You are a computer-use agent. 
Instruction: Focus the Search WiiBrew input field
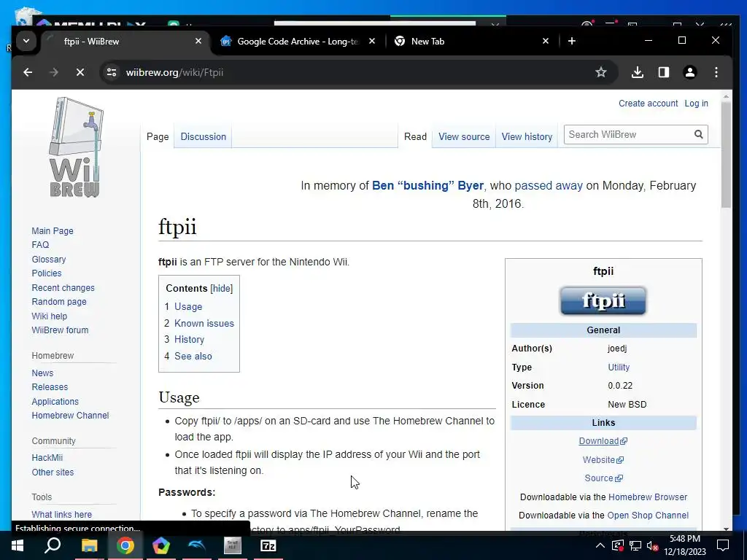tap(628, 135)
